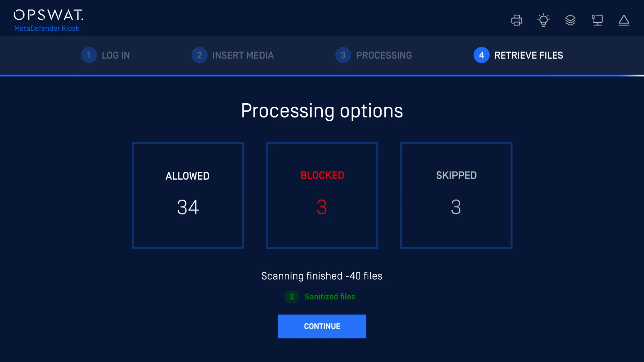Open the Blocked files tile
Image resolution: width=644 pixels, height=362 pixels.
[322, 195]
